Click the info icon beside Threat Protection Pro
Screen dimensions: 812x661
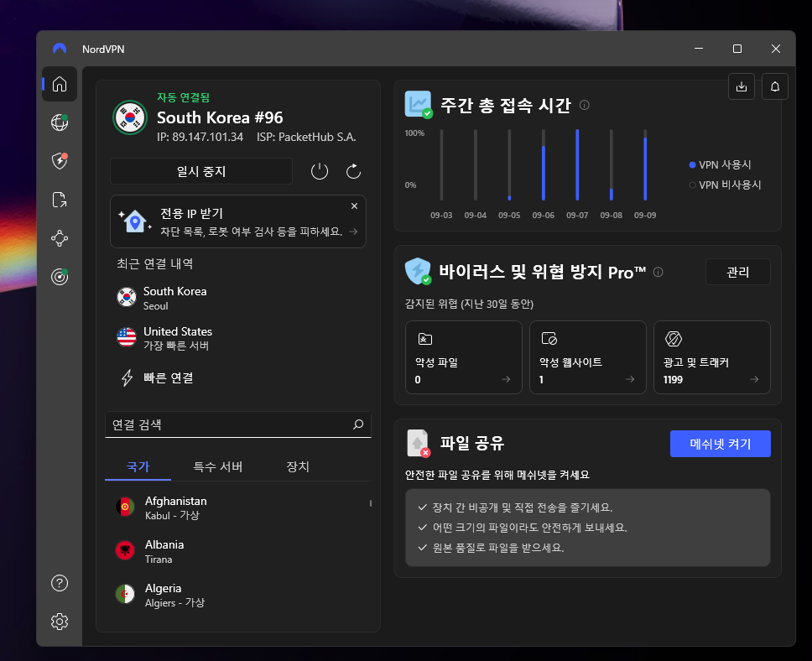658,272
